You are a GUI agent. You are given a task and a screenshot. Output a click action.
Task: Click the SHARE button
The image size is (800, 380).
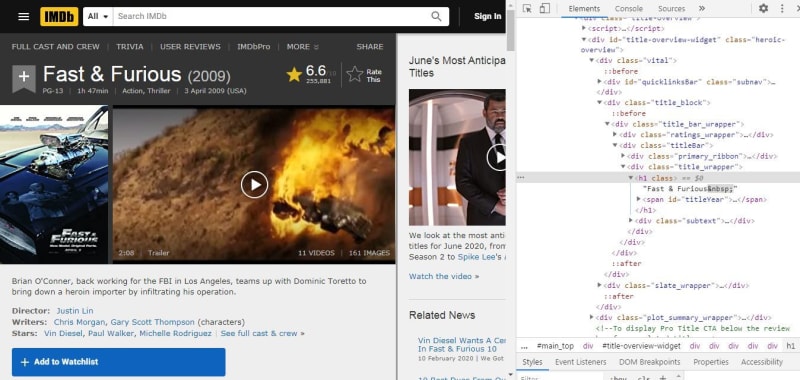coord(370,46)
